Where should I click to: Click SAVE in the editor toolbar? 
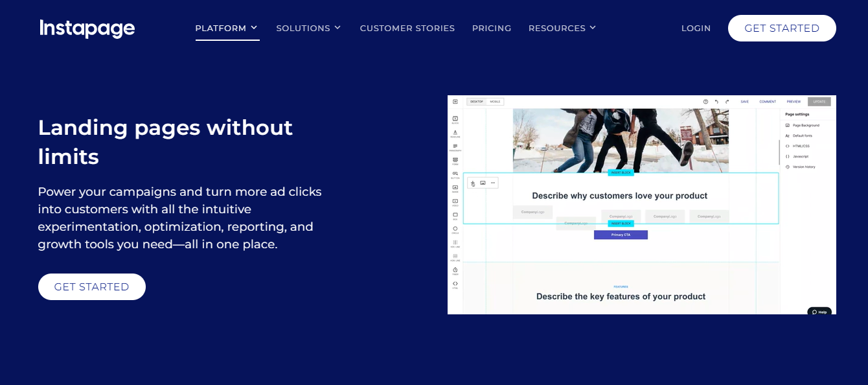point(745,102)
